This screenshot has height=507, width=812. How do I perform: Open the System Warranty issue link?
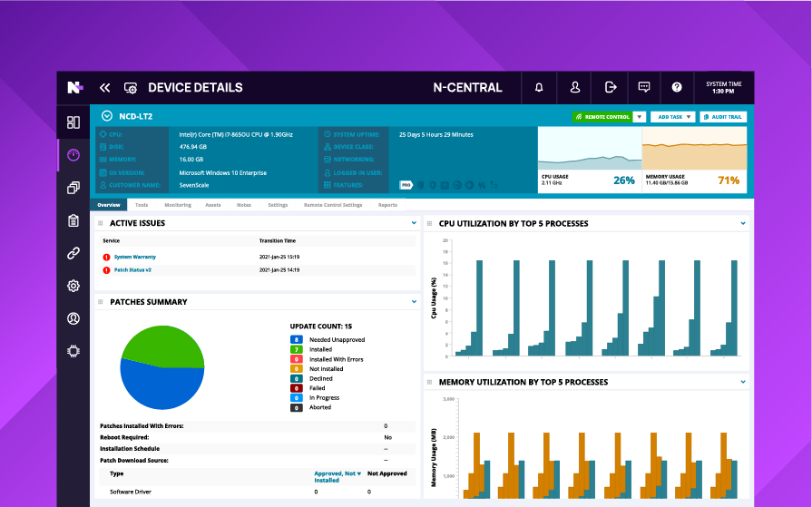pos(134,257)
